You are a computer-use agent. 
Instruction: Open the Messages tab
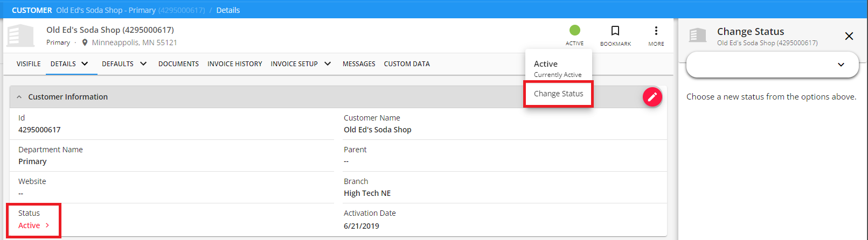coord(359,63)
